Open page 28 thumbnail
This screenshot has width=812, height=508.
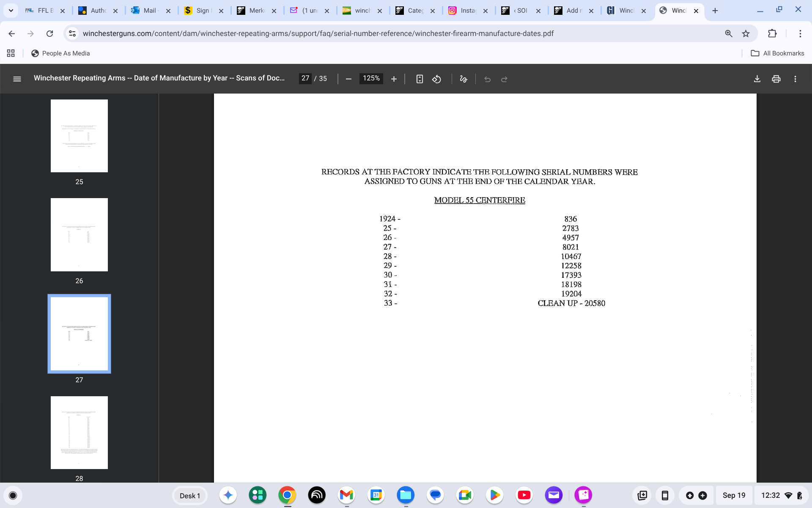[x=79, y=432]
